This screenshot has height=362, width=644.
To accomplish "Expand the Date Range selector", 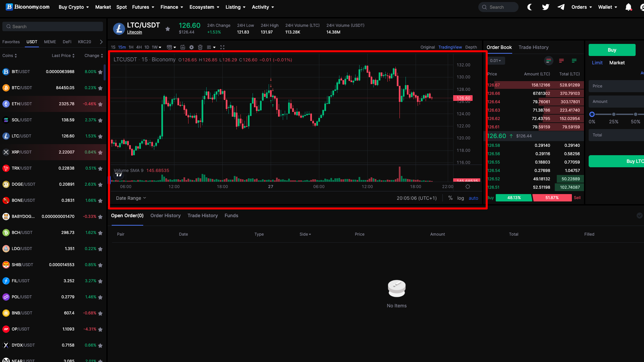I will pos(131,198).
